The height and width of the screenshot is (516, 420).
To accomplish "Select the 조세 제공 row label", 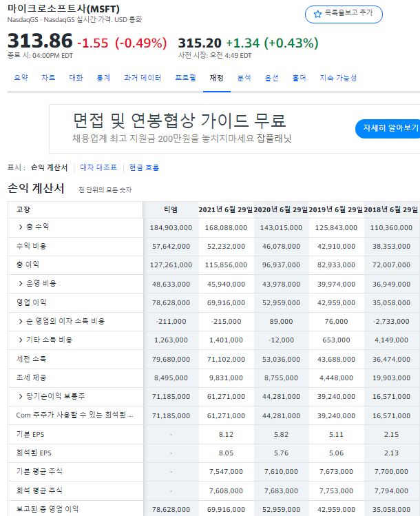I will tap(31, 378).
